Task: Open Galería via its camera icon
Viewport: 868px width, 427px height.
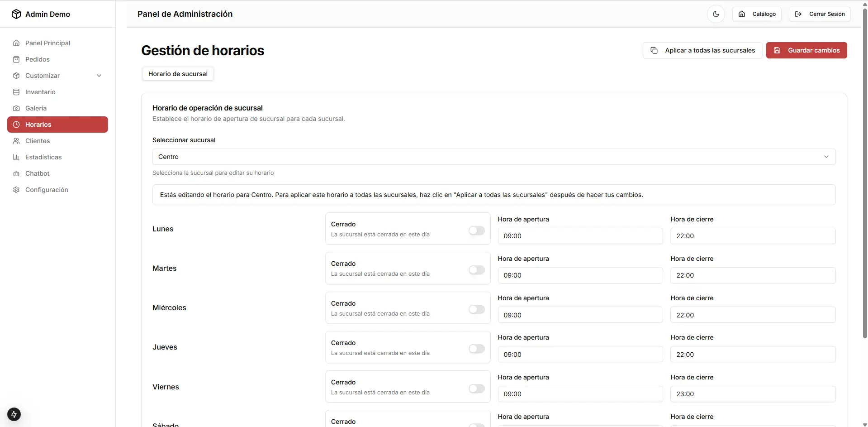Action: click(x=16, y=108)
